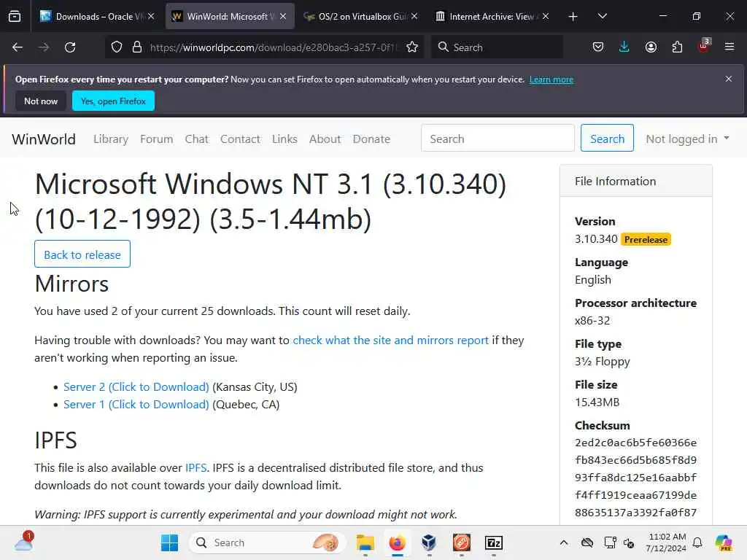This screenshot has width=747, height=560.
Task: Follow the IPFS link
Action: (x=196, y=467)
